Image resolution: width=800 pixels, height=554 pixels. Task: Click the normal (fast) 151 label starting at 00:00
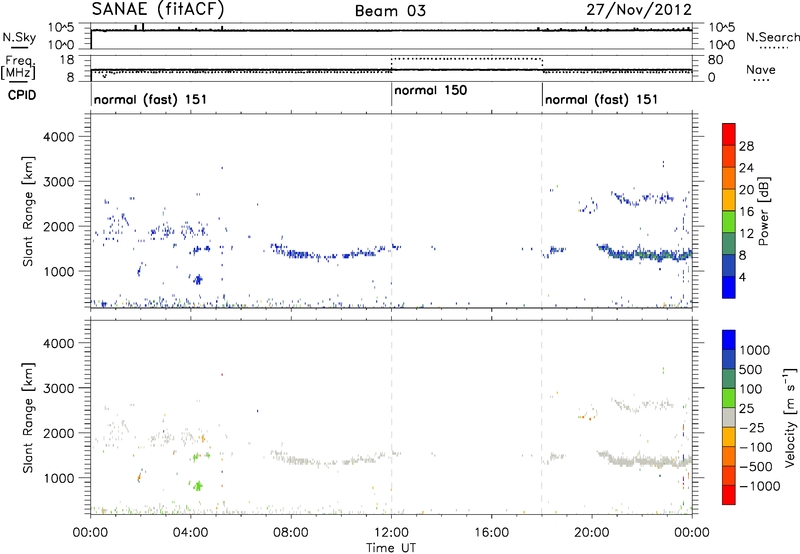pyautogui.click(x=151, y=99)
